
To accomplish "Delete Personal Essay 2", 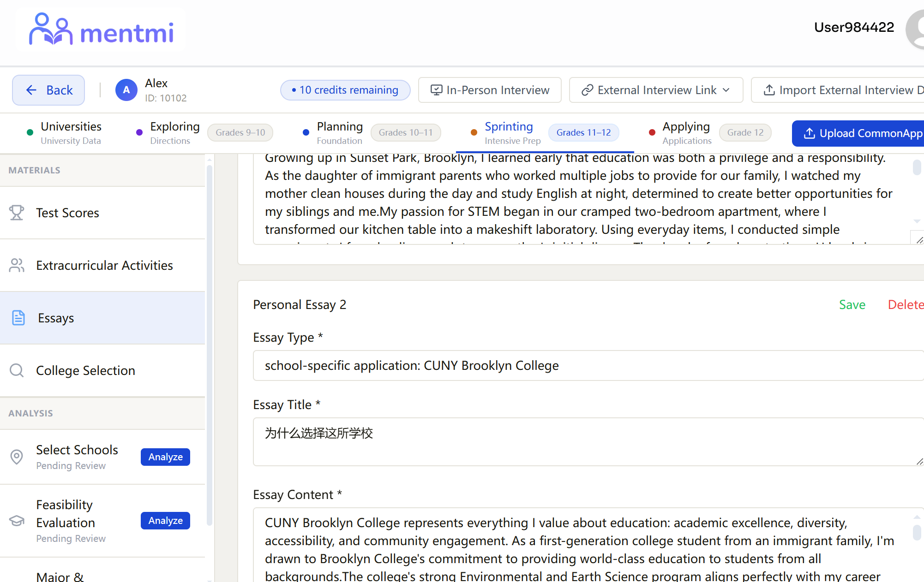I will tap(906, 304).
